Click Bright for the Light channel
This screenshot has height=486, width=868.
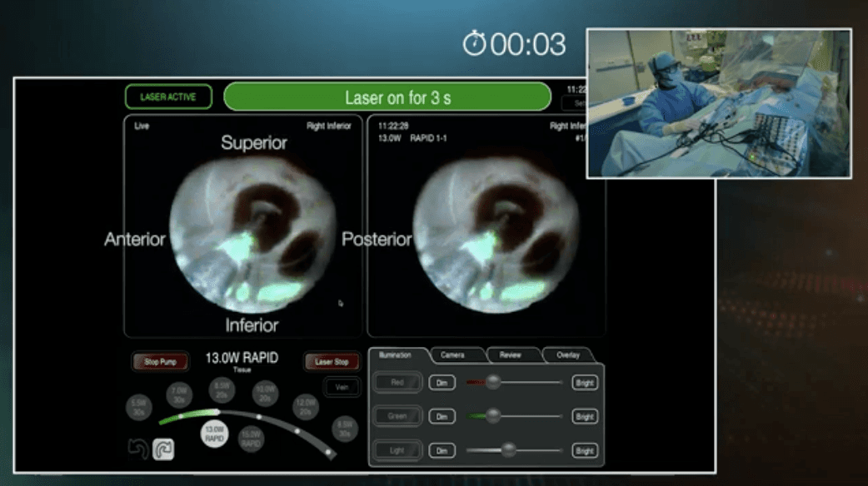tap(585, 450)
